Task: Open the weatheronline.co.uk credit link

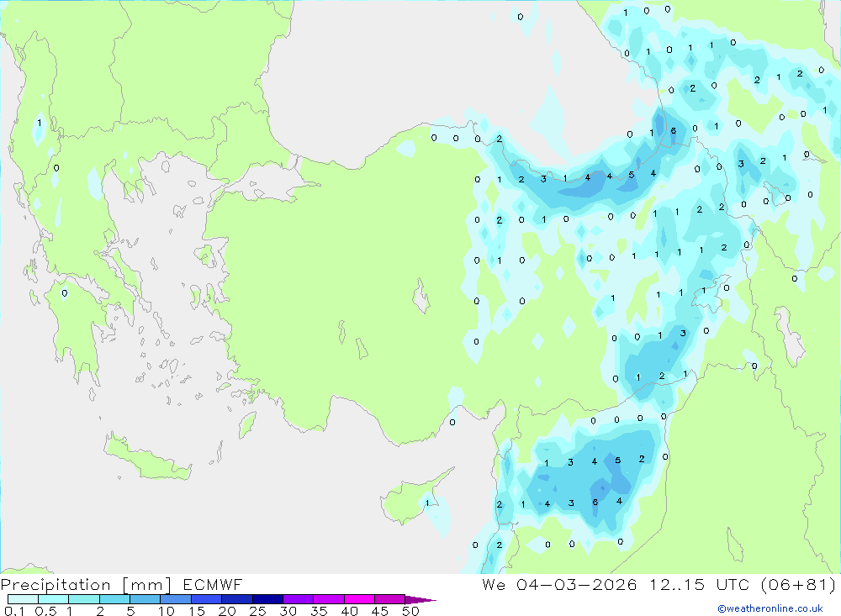Action: [770, 608]
